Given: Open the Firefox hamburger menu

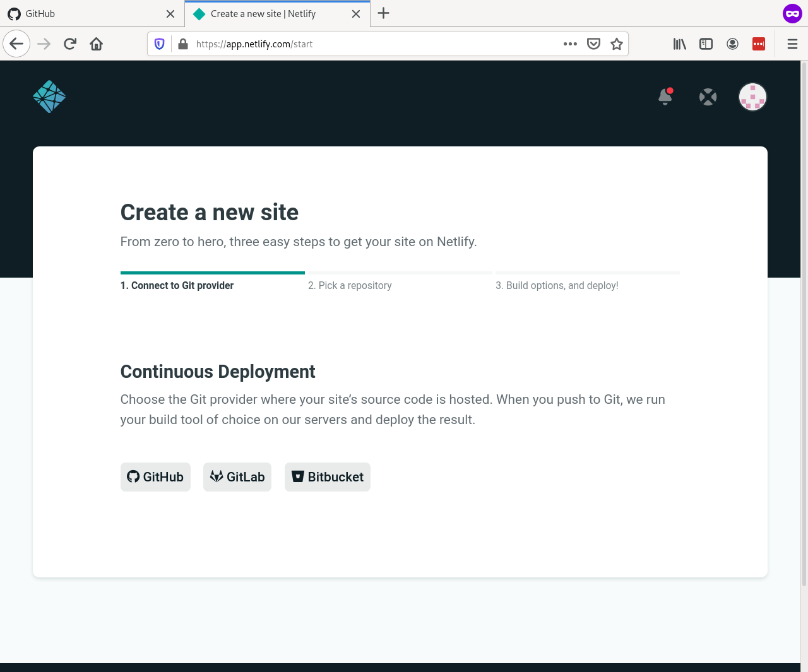Looking at the screenshot, I should point(792,44).
